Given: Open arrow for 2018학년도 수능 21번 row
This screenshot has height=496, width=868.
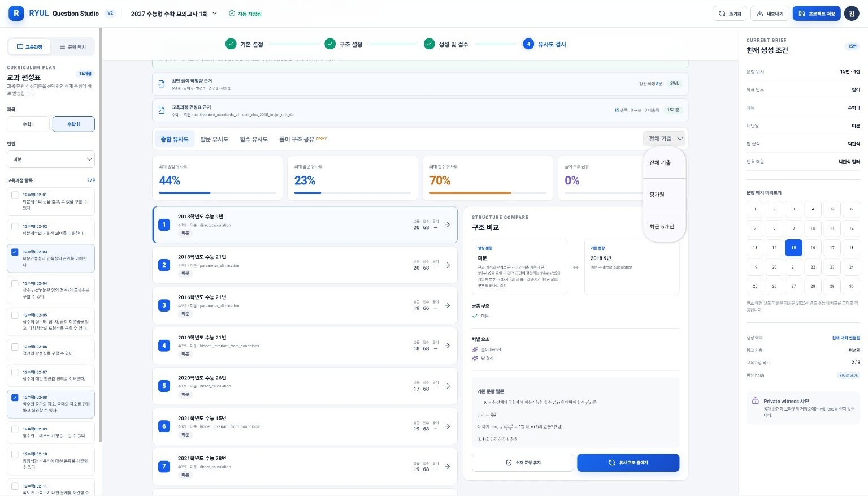Looking at the screenshot, I should 447,265.
